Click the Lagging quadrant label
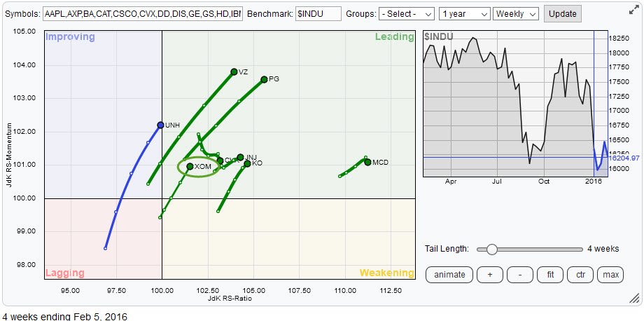The width and height of the screenshot is (644, 321). pyautogui.click(x=65, y=273)
